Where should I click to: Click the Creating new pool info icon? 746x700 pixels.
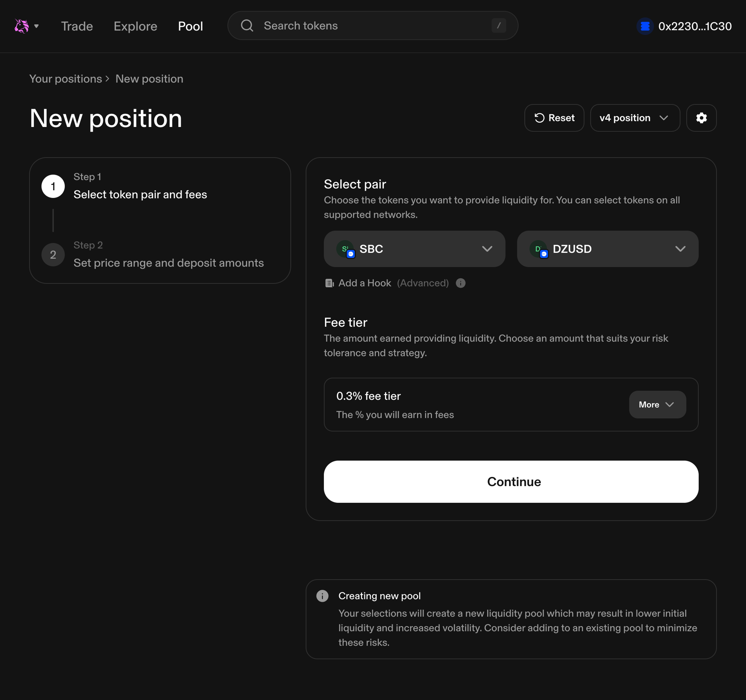pyautogui.click(x=322, y=596)
